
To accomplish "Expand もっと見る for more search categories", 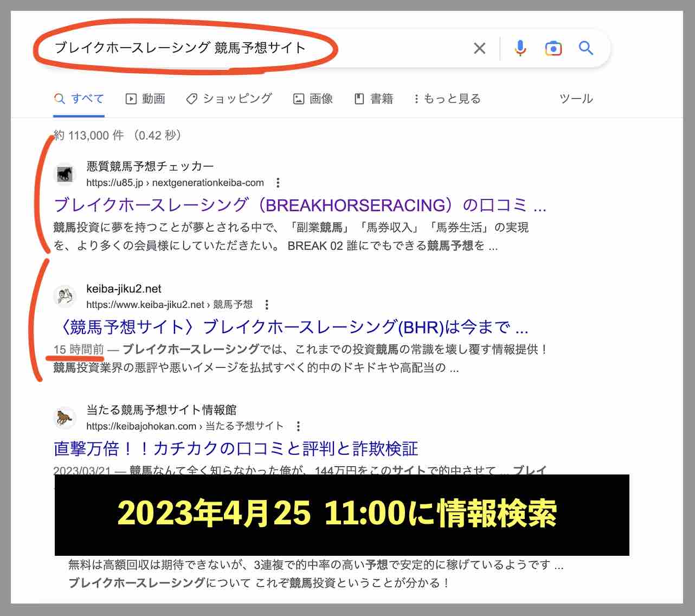I will click(x=447, y=99).
